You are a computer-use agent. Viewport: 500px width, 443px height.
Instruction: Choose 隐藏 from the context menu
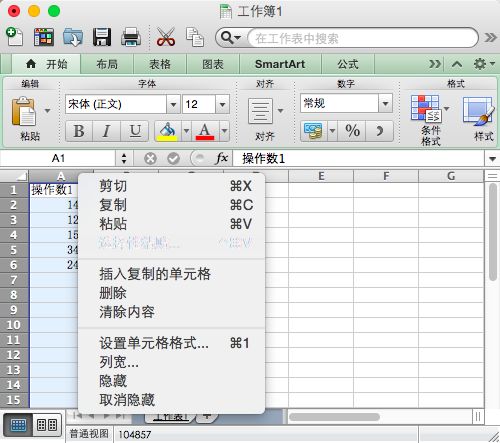pos(172,381)
